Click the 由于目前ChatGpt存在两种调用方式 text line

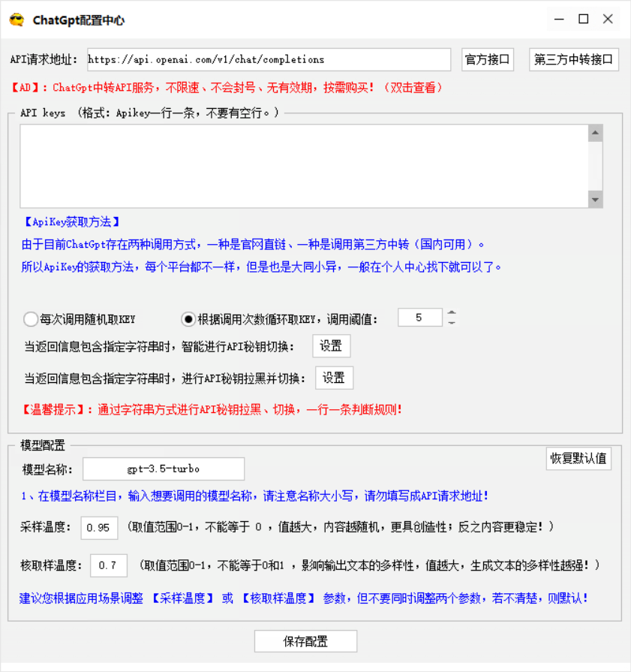point(253,245)
